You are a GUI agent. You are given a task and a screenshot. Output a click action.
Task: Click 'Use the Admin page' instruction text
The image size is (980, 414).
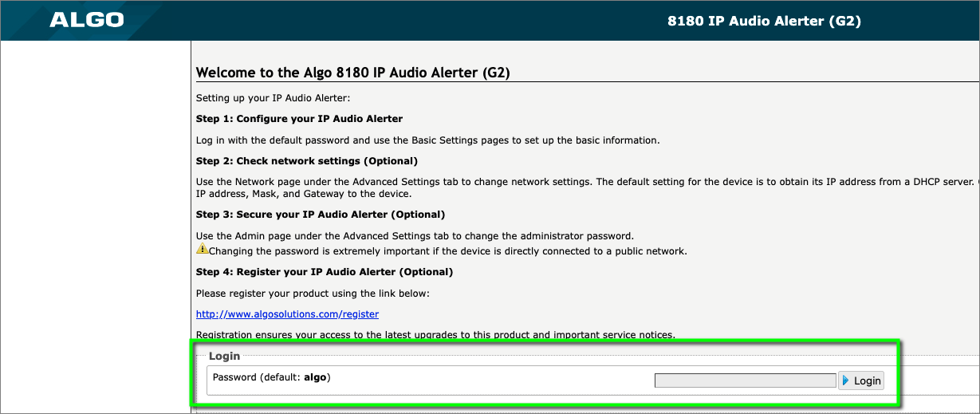415,236
